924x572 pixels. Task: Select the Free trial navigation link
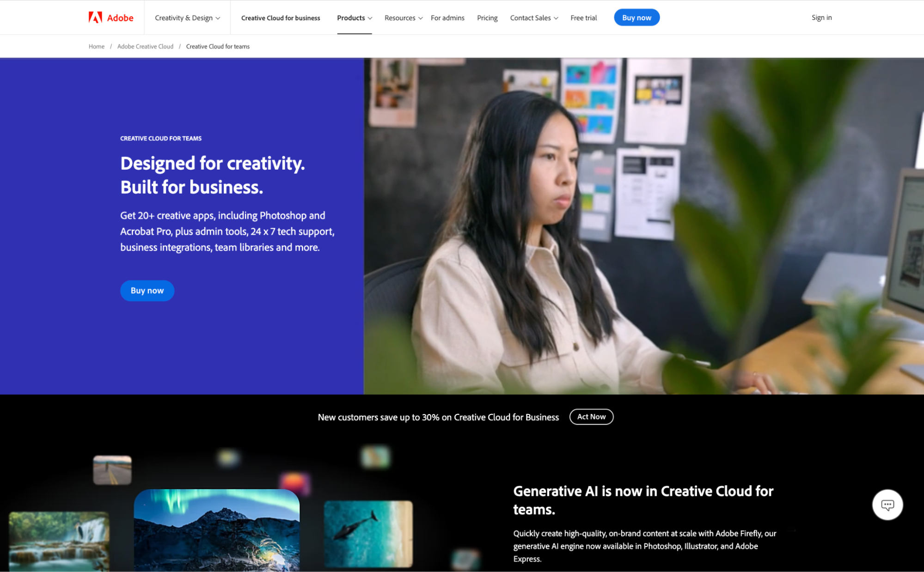pos(582,17)
